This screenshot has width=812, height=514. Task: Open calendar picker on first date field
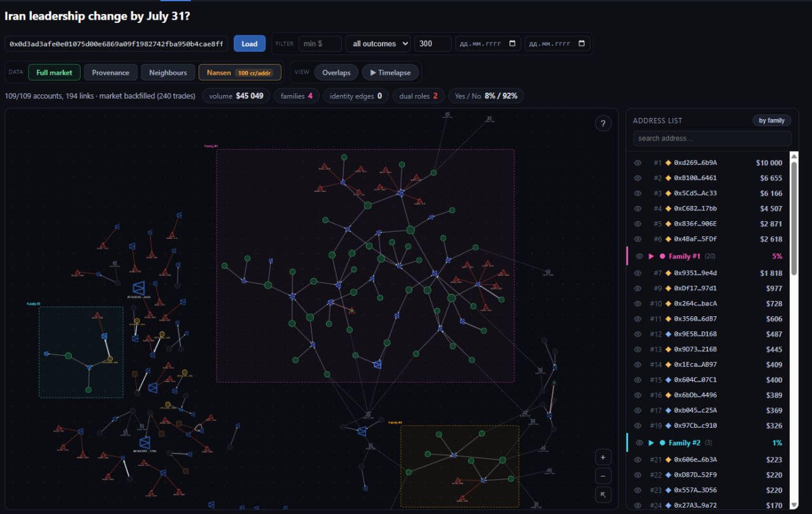click(513, 44)
